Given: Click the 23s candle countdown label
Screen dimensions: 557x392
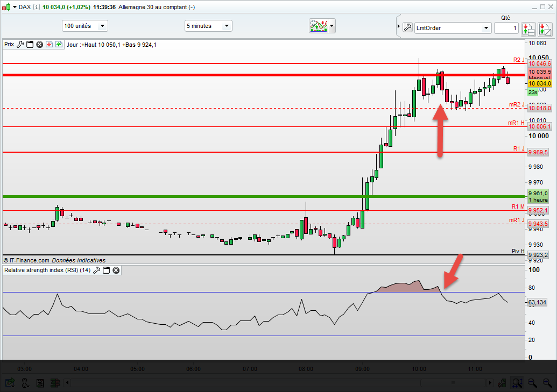Looking at the screenshot, I should pyautogui.click(x=532, y=92).
